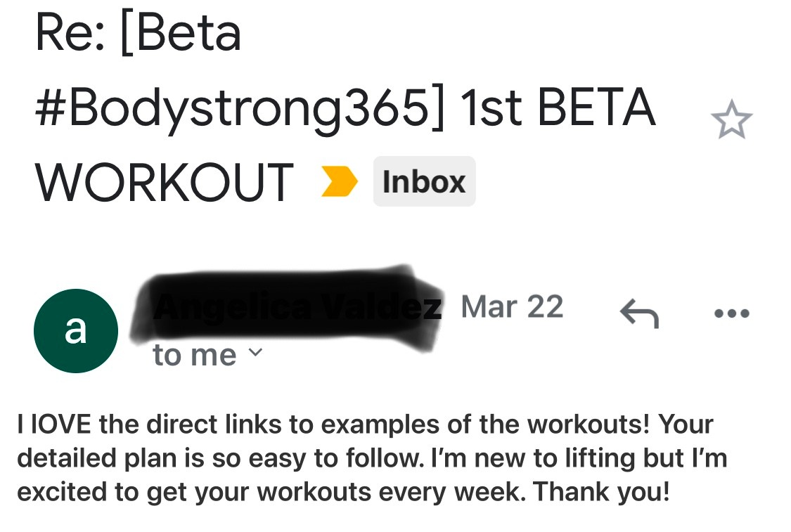Screen dimensions: 791x532
Task: Expand recipient details chevron beside 'to me'
Action: coord(257,353)
